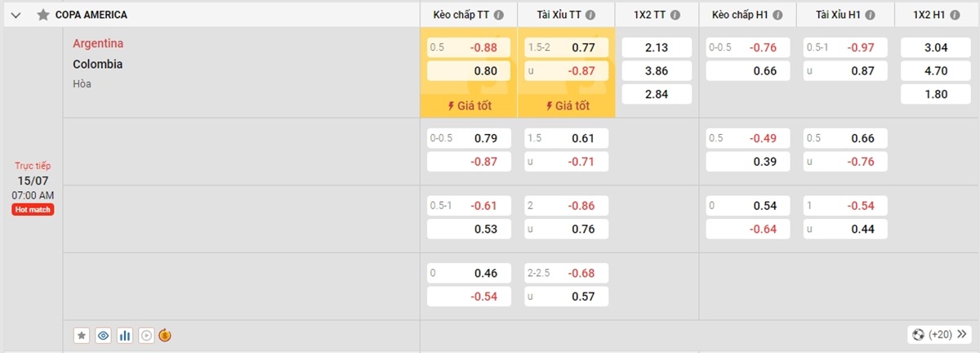The image size is (980, 353).
Task: Click the Hot match red badge
Action: click(x=33, y=210)
